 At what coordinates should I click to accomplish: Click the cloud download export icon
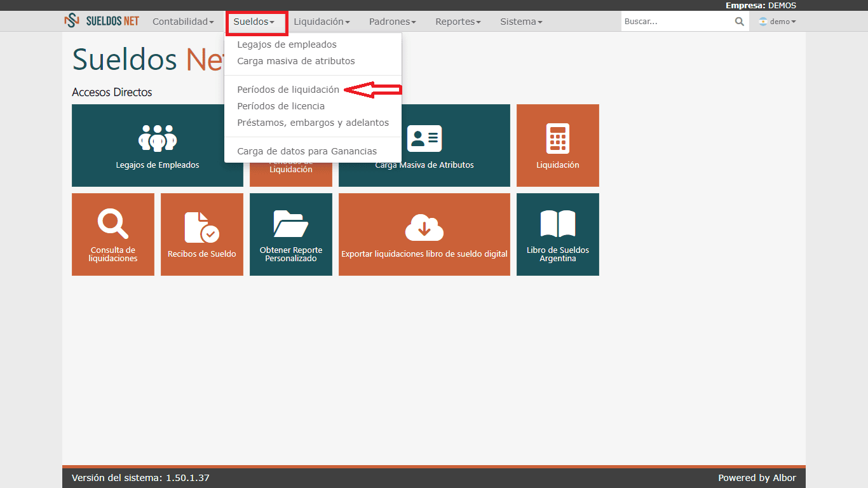pyautogui.click(x=424, y=227)
